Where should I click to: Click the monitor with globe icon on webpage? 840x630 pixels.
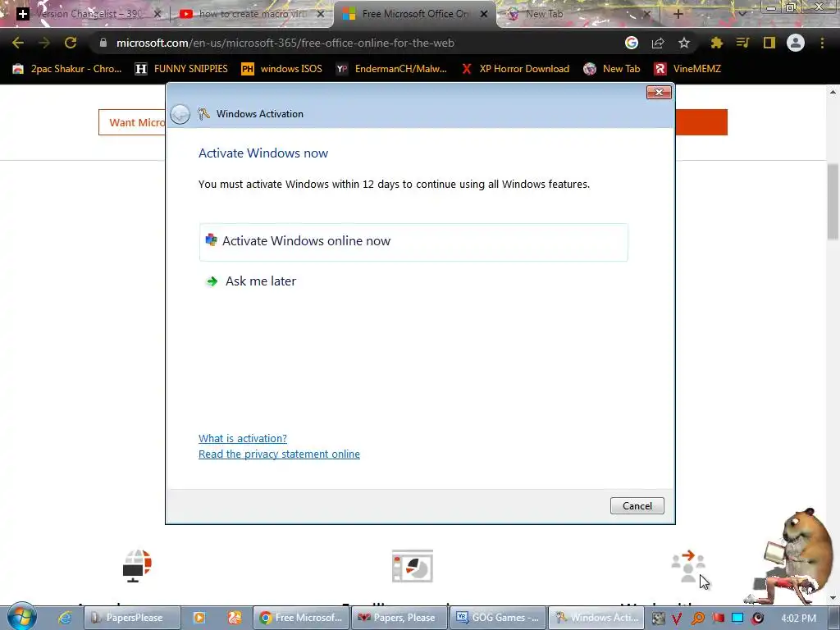[x=137, y=565]
